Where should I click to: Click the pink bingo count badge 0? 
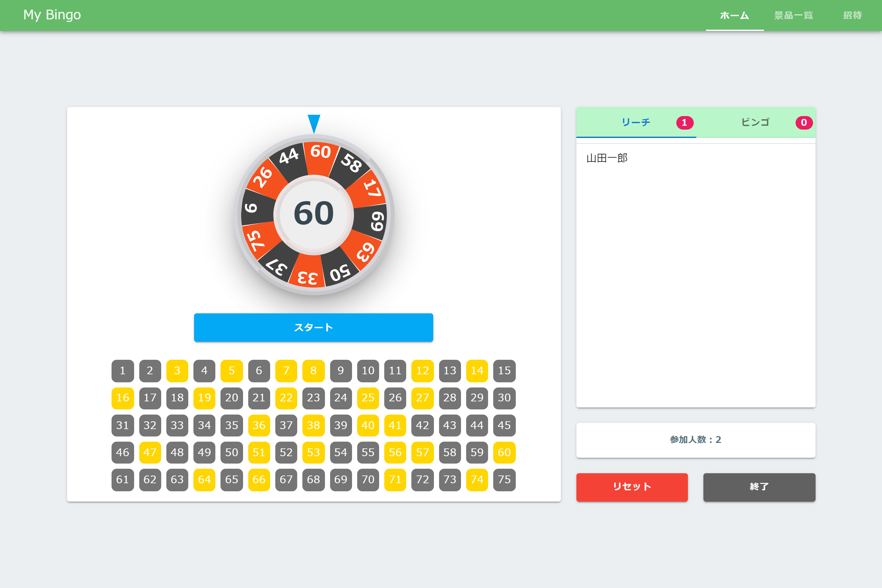click(804, 122)
